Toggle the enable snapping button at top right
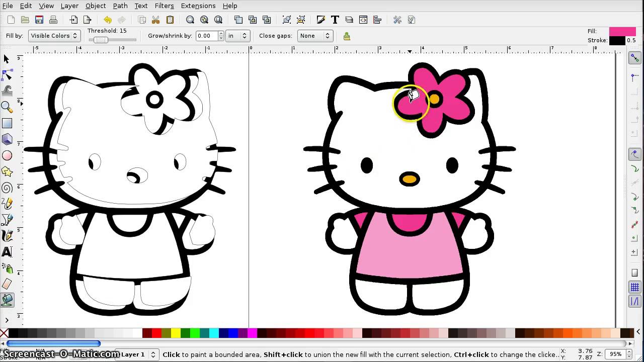 [x=635, y=58]
